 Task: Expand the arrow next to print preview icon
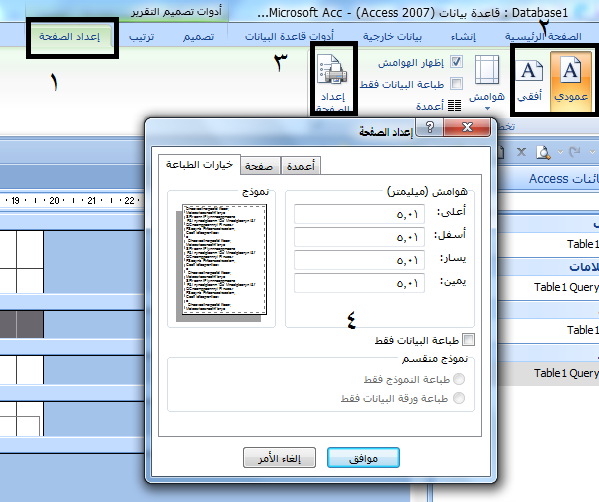coord(560,152)
